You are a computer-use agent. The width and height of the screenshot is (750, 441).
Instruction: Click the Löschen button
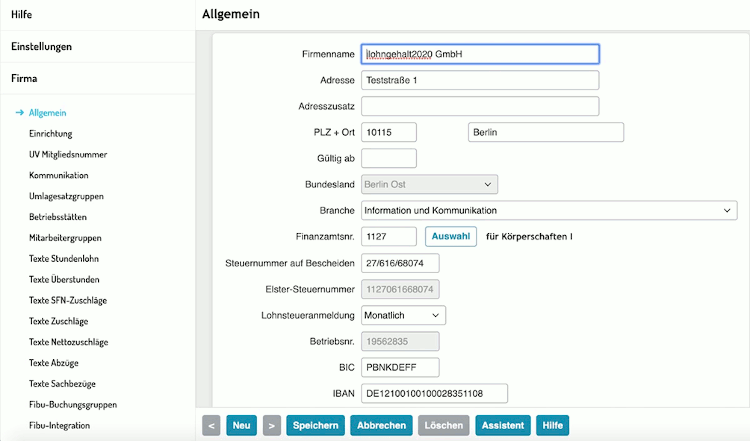(443, 425)
